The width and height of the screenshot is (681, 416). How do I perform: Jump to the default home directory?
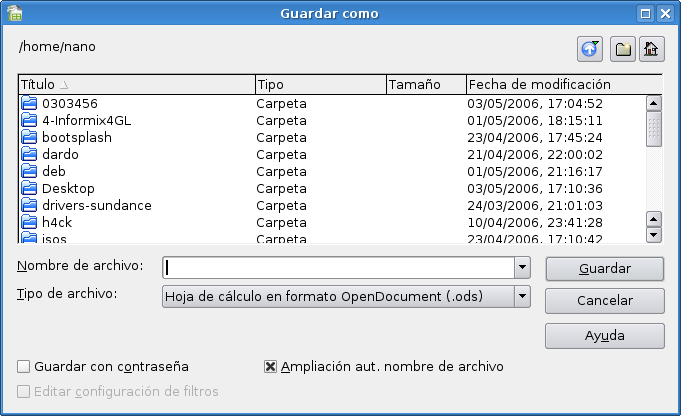(651, 47)
